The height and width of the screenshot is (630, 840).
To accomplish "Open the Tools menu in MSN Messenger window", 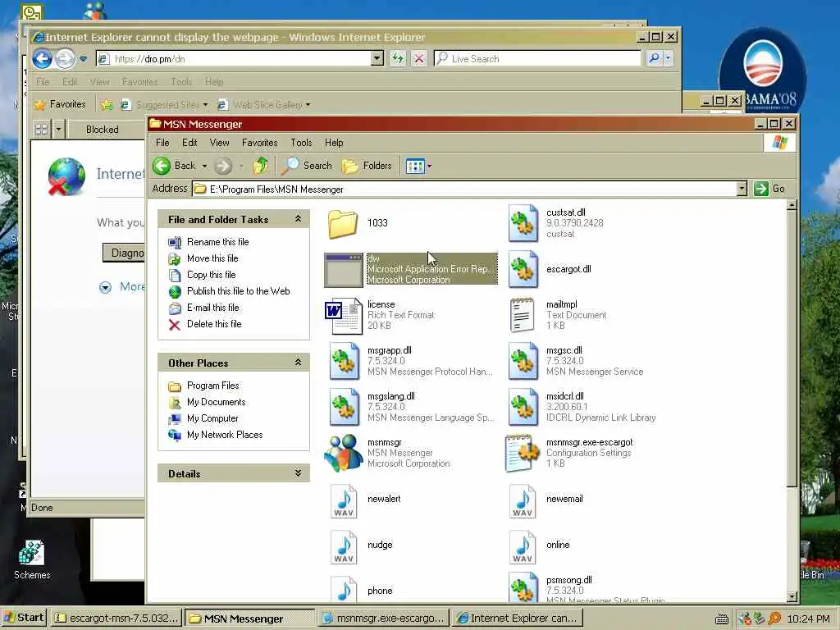I will point(301,143).
